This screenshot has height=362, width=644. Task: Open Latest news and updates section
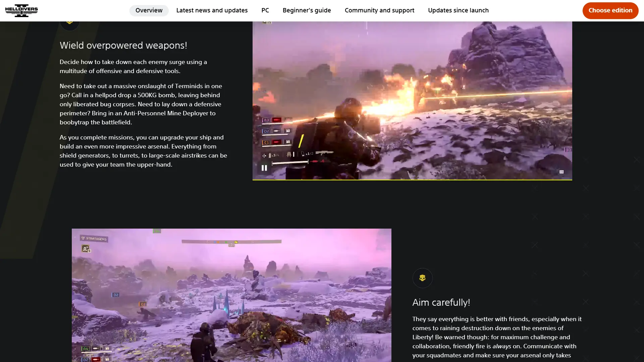[212, 10]
